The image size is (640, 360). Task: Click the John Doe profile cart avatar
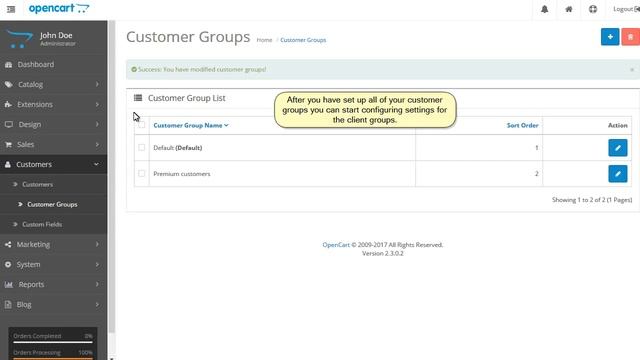pos(19,39)
